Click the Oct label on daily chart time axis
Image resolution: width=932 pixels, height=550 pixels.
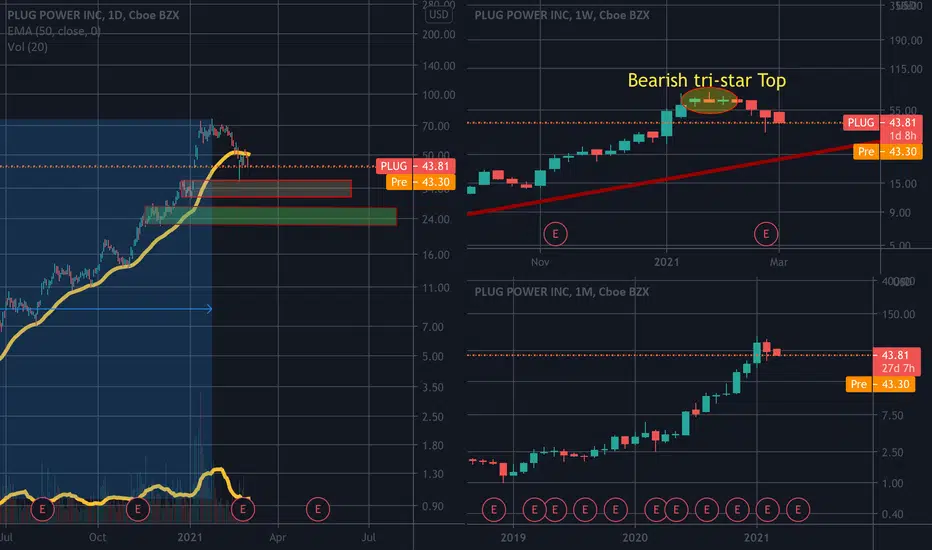click(x=97, y=537)
